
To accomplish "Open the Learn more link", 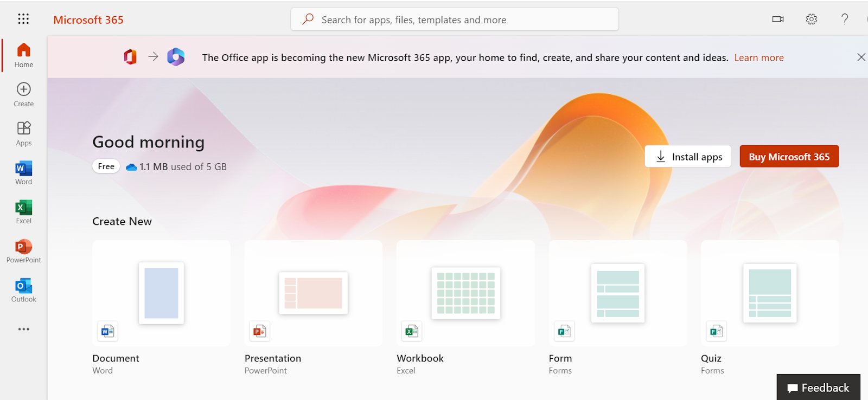I will click(x=759, y=57).
